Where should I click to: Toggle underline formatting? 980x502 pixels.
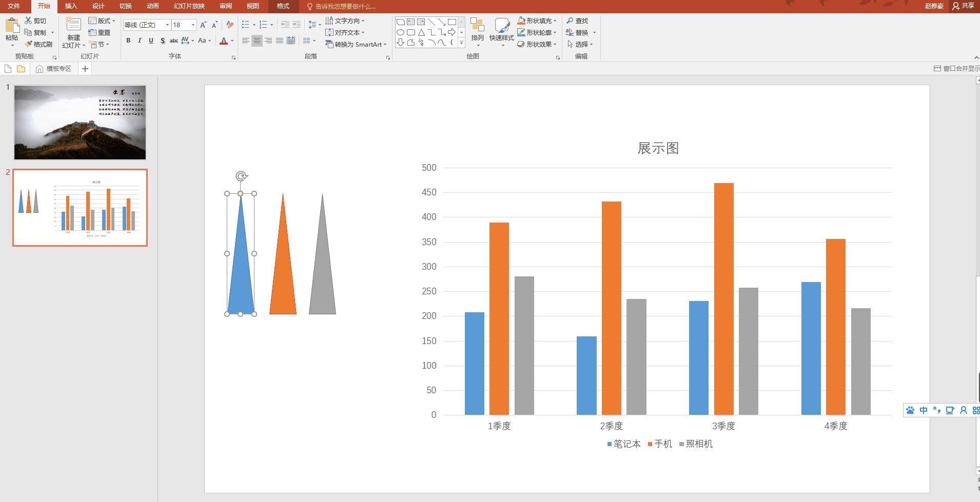coord(151,41)
